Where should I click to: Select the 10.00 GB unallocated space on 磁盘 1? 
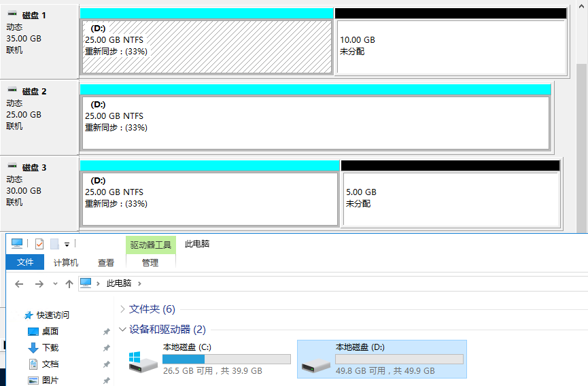point(451,46)
